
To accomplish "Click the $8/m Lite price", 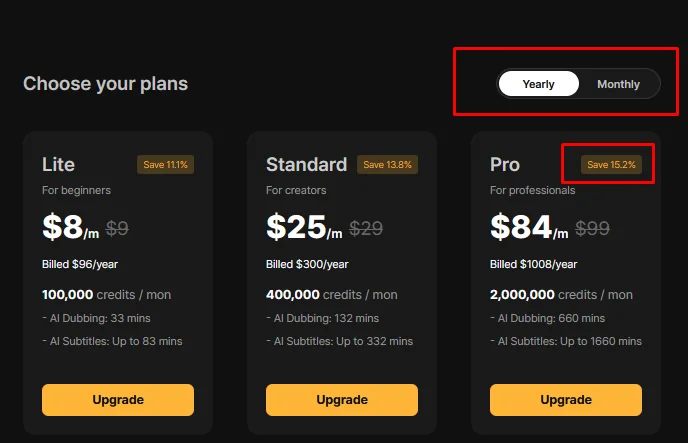I will pos(70,228).
